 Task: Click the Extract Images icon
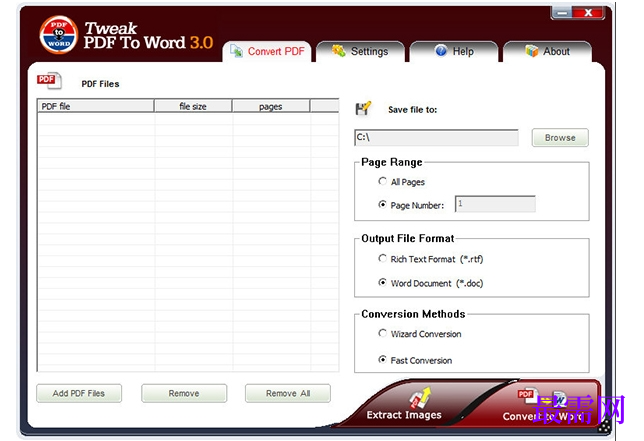pyautogui.click(x=420, y=397)
